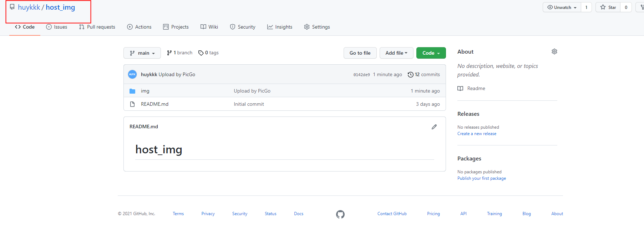Open the footer About link
The image size is (644, 248).
(x=557, y=214)
